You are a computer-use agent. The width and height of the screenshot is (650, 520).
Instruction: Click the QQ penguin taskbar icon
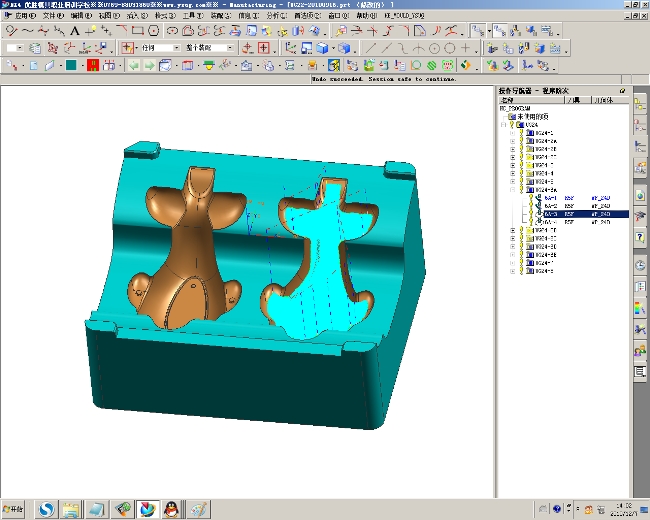[171, 509]
